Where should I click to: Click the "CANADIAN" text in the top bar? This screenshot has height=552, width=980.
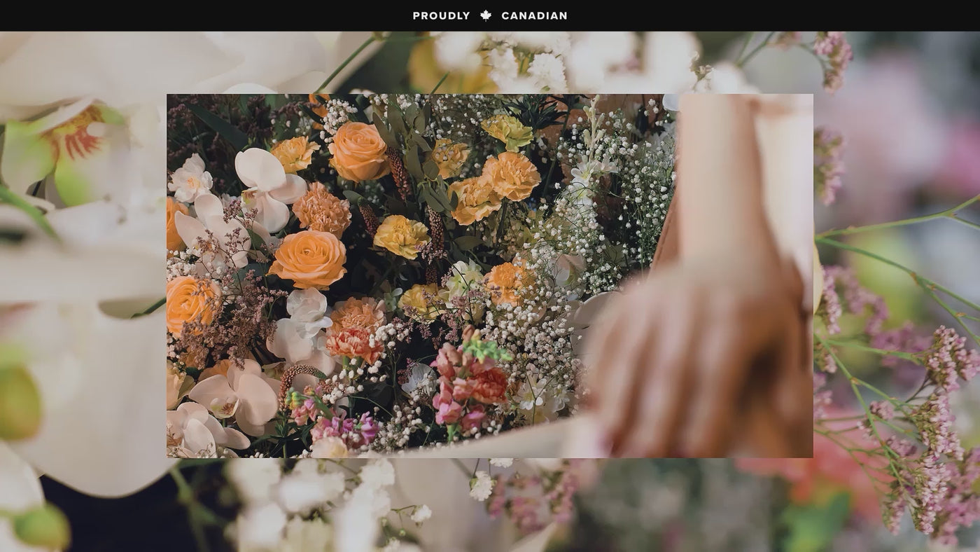pyautogui.click(x=534, y=15)
